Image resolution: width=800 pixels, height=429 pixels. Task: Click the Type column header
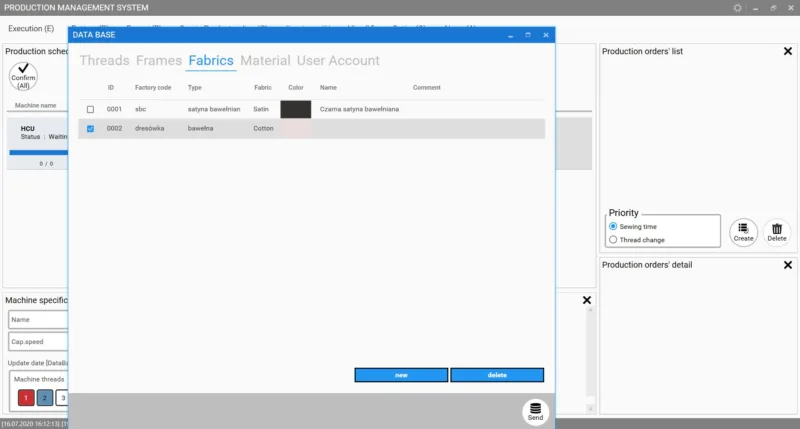(194, 88)
